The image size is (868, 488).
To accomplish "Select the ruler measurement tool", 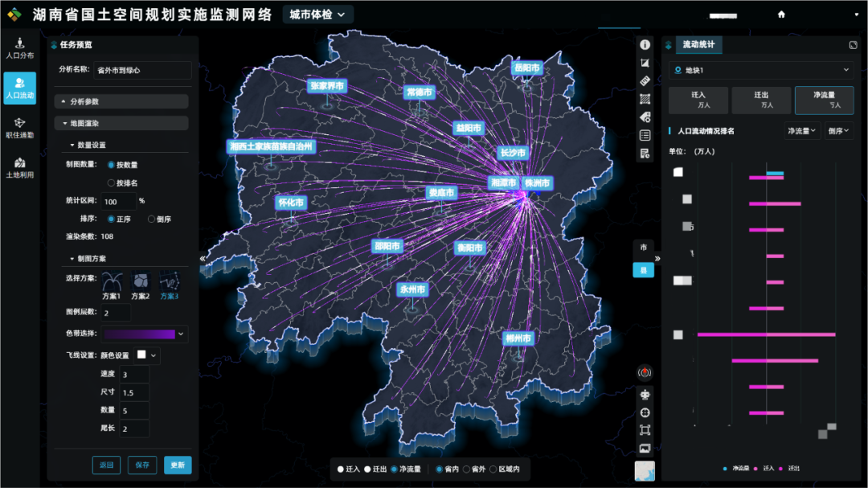I will [x=645, y=81].
